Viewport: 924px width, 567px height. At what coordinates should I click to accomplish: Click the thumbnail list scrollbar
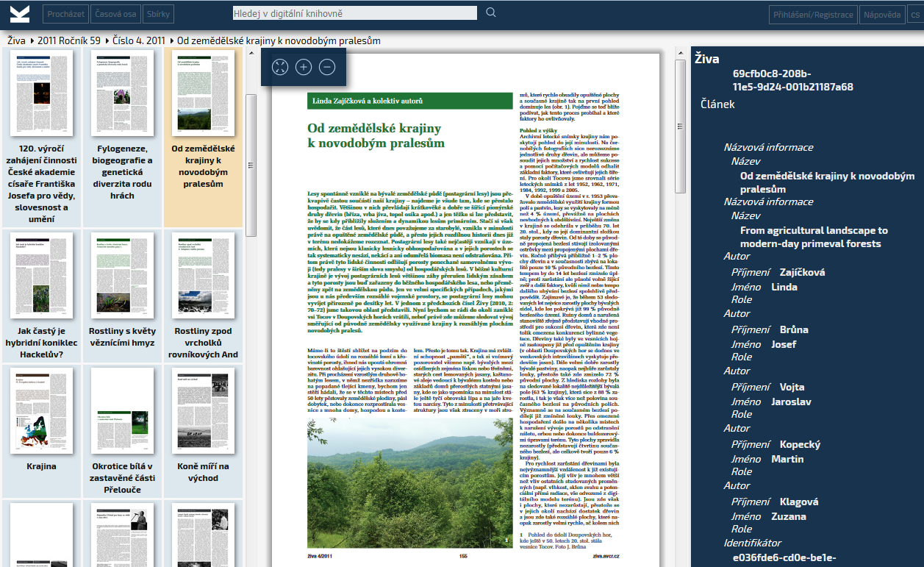pyautogui.click(x=251, y=165)
